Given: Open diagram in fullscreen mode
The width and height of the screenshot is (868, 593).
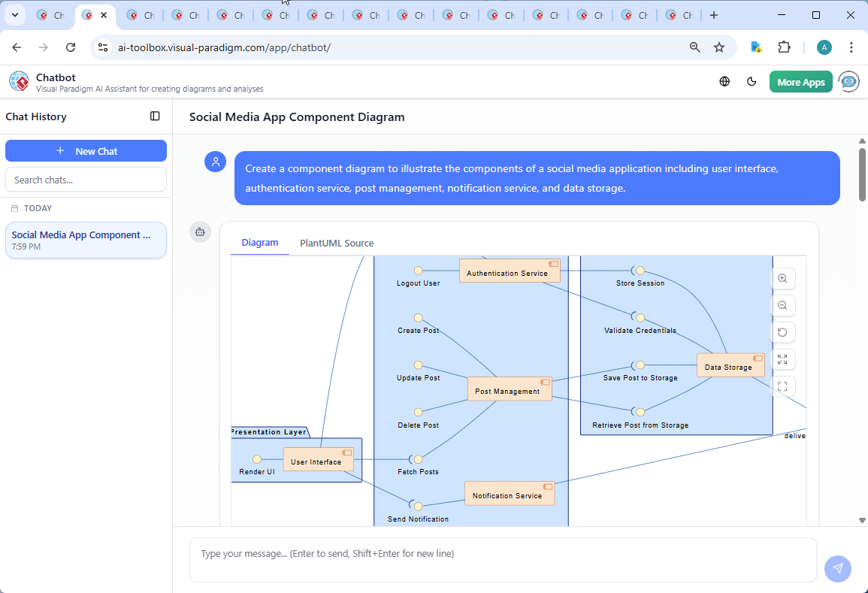Looking at the screenshot, I should coord(782,387).
